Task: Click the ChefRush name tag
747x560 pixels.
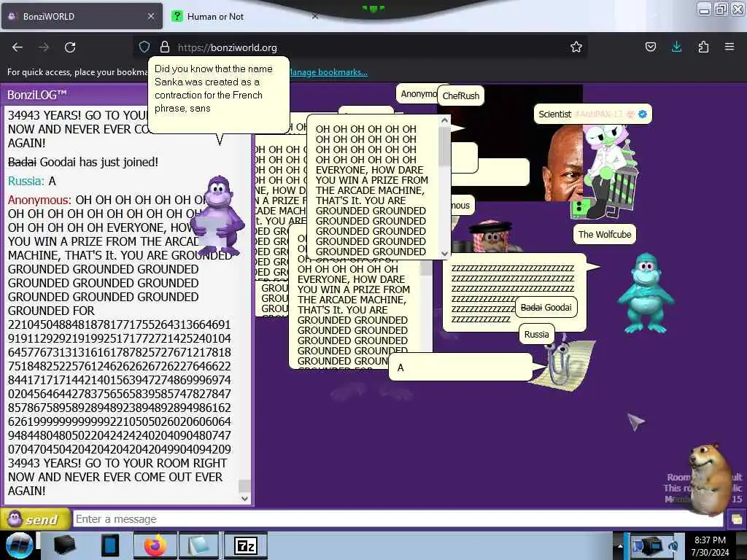Action: [461, 96]
